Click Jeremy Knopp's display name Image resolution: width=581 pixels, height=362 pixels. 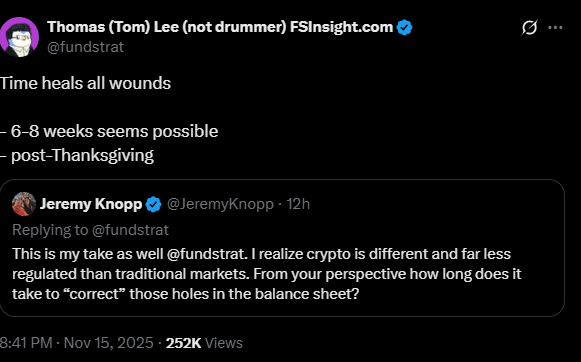click(x=91, y=204)
